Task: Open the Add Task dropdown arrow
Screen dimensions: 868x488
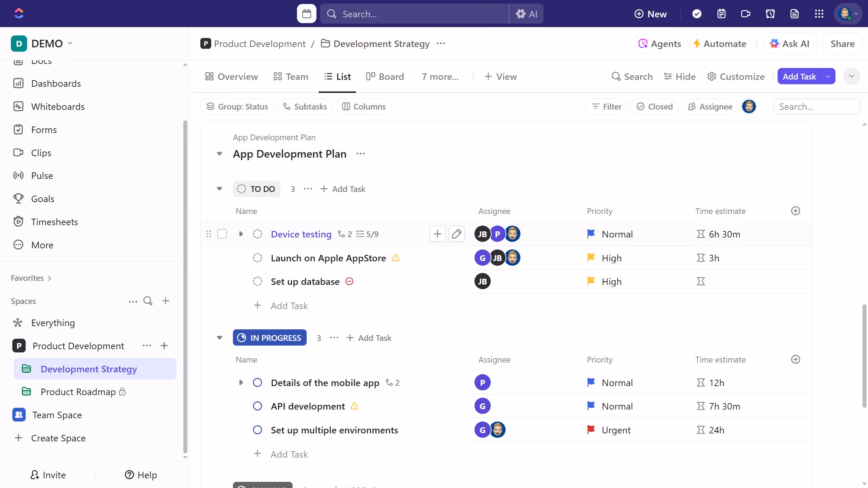Action: tap(828, 76)
